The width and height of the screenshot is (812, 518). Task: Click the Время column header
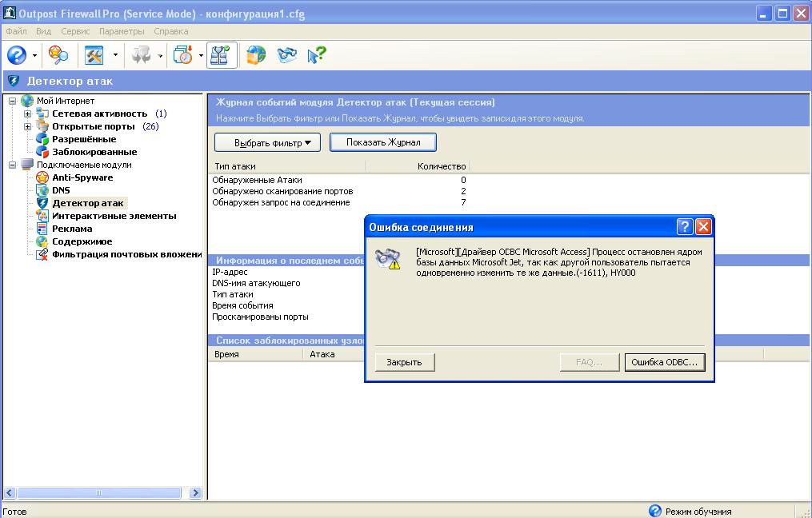(256, 354)
